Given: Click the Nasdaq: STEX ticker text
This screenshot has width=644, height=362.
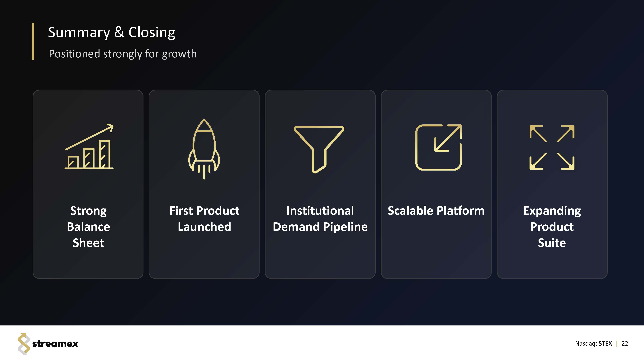Looking at the screenshot, I should pos(593,343).
